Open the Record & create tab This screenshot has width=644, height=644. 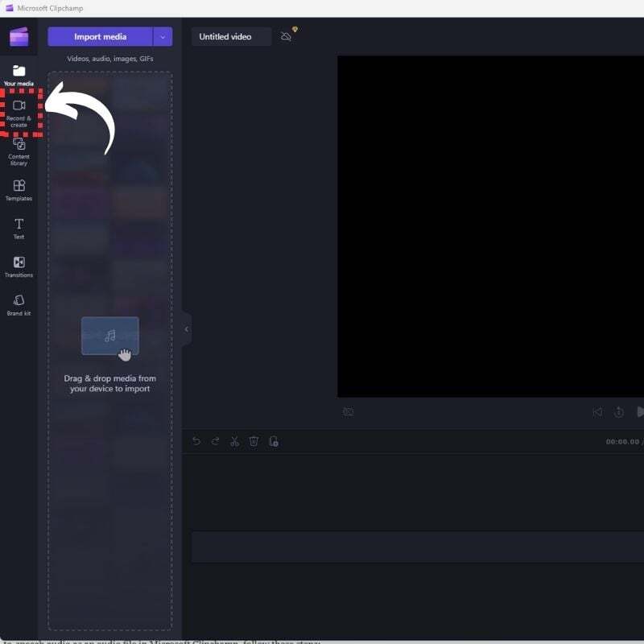point(19,113)
